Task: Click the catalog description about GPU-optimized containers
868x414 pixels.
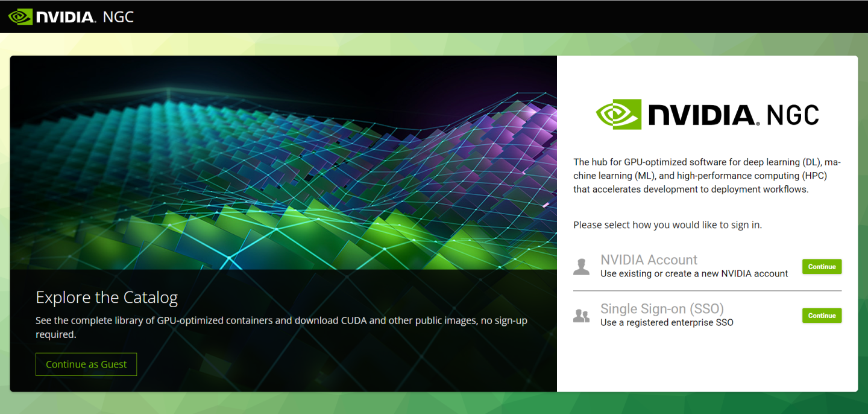Action: click(x=281, y=327)
